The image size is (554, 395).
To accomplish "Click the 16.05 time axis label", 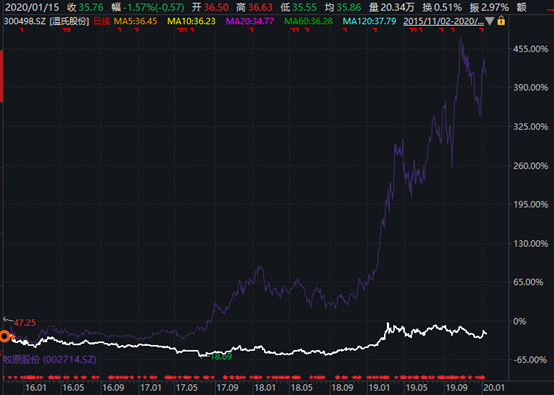I will tap(73, 388).
